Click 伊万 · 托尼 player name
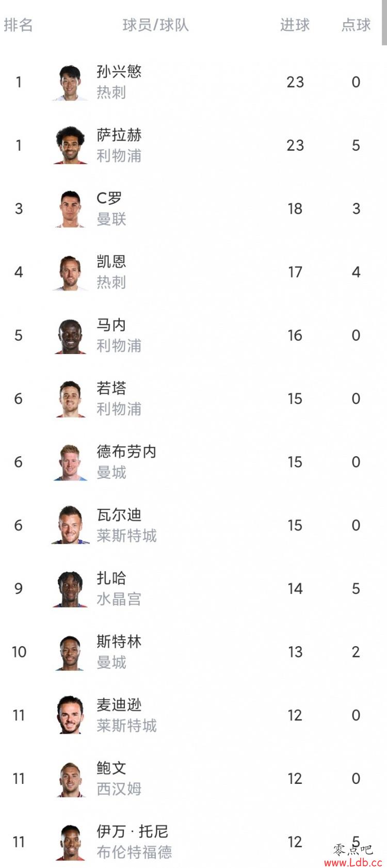This screenshot has width=387, height=868. pos(133,831)
